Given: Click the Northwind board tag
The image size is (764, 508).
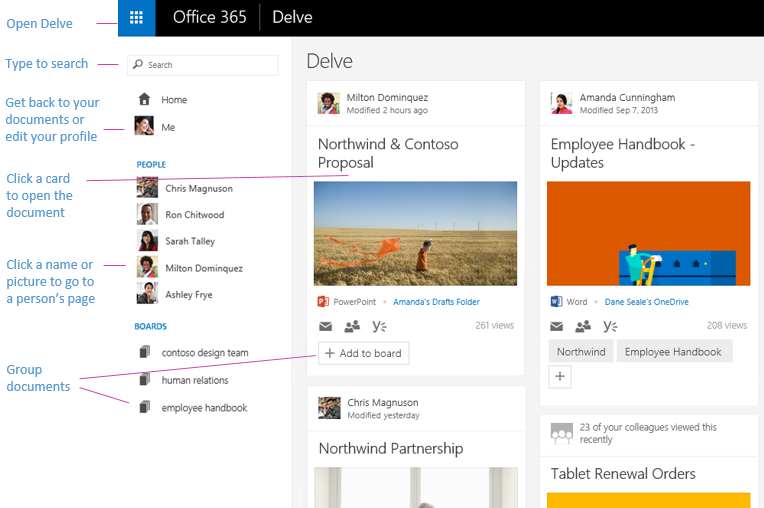Looking at the screenshot, I should point(581,352).
